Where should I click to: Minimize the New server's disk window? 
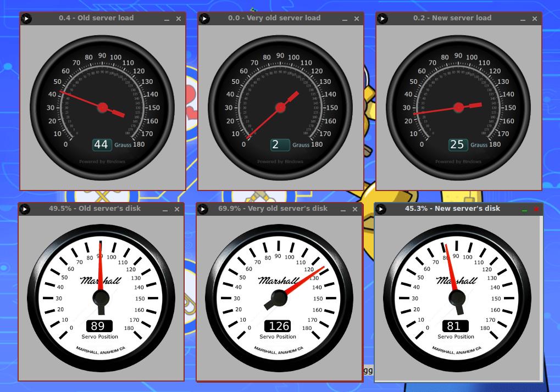tap(524, 210)
